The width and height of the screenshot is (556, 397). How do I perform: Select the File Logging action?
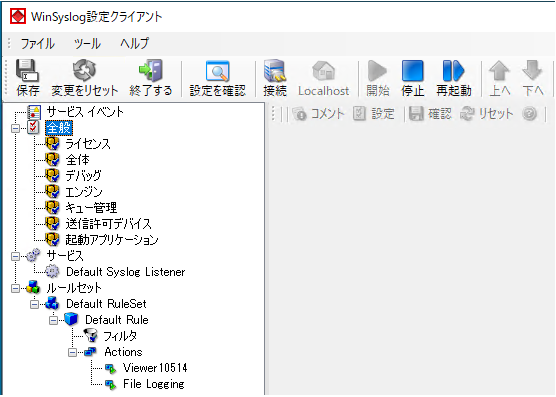coord(154,384)
